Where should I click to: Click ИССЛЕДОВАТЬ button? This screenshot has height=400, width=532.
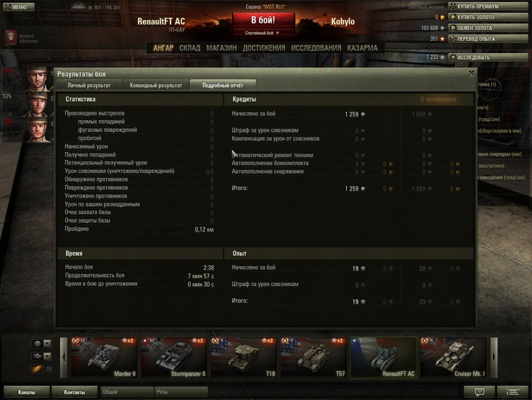click(x=488, y=57)
